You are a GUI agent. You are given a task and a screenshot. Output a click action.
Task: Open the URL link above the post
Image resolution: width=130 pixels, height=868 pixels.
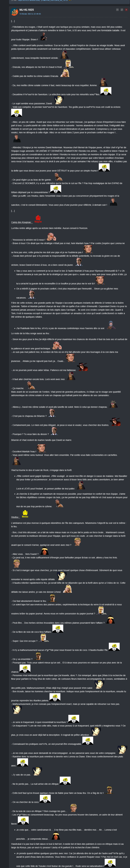44,1
